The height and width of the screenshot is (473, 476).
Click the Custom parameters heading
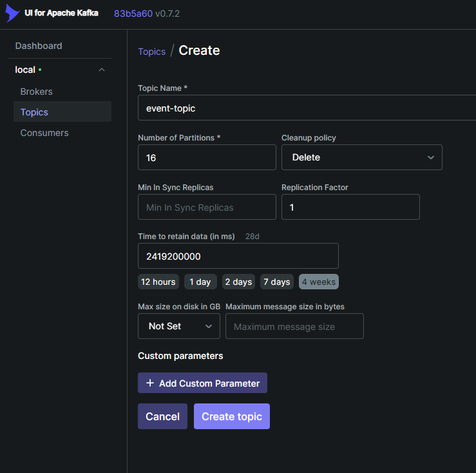click(180, 356)
